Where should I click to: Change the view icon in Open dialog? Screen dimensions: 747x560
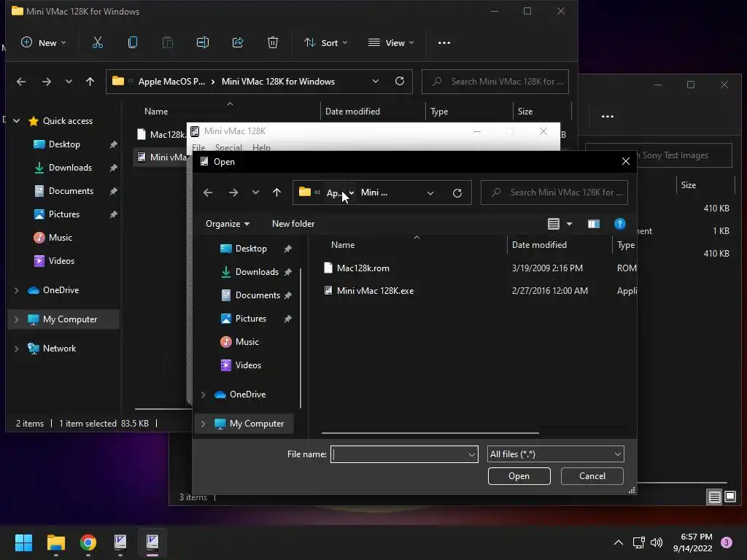[x=554, y=224]
